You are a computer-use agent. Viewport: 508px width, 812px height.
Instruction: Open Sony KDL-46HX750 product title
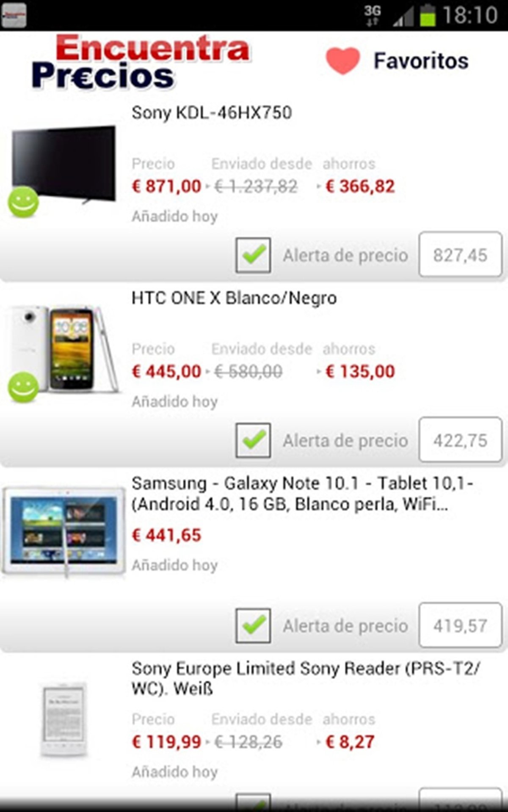coord(212,113)
